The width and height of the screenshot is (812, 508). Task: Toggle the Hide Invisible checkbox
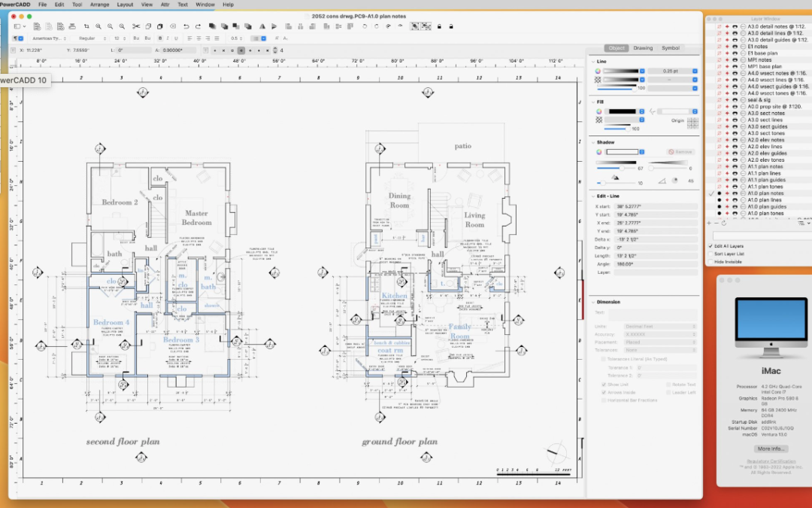point(710,262)
